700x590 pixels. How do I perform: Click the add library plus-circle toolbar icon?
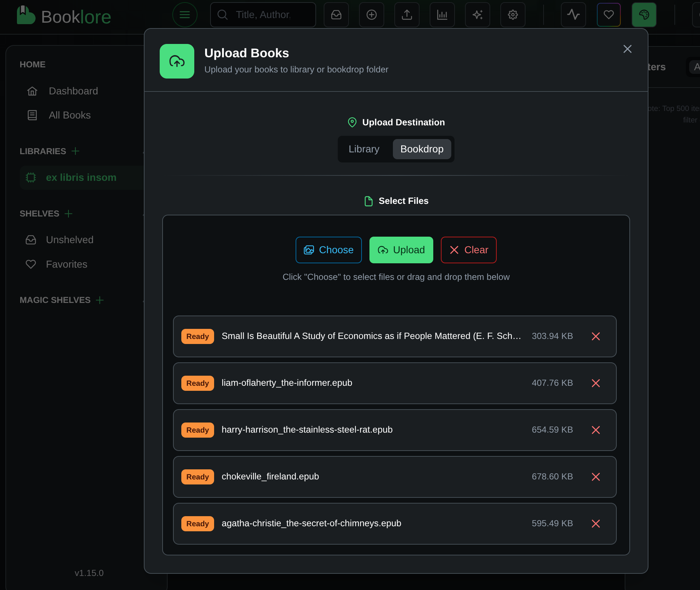tap(371, 15)
